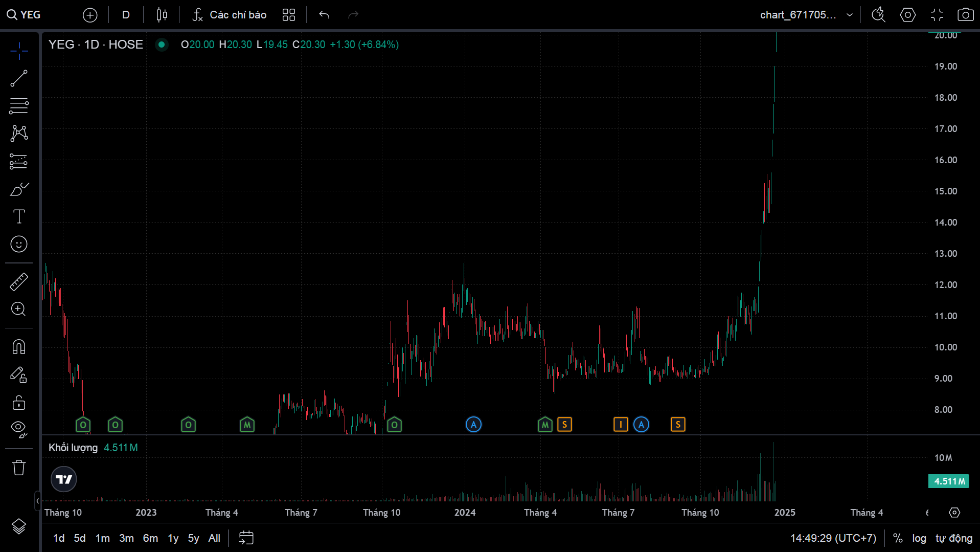
Task: Select the 1d date range
Action: 59,538
